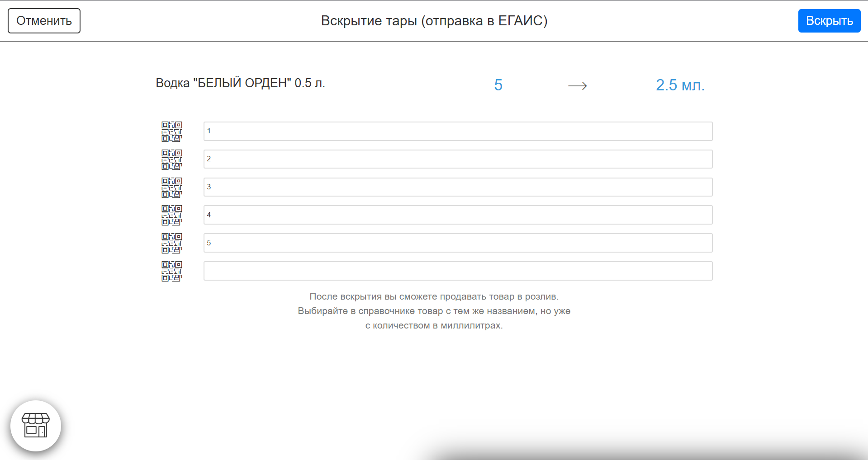Click the hint line После вскрытия вы сможете продавать
The height and width of the screenshot is (460, 868).
pos(434,296)
